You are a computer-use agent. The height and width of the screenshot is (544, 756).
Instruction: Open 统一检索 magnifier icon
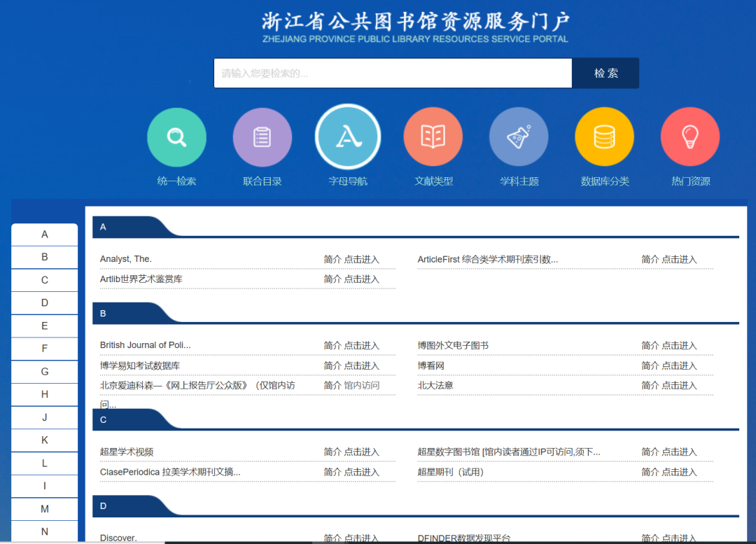pos(176,137)
